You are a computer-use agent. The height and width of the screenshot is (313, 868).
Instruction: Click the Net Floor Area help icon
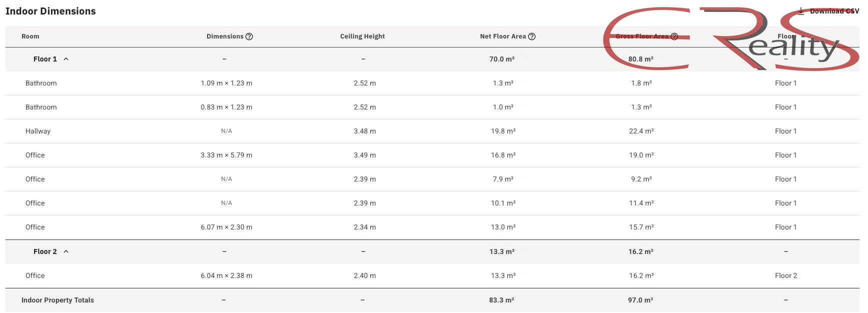532,36
